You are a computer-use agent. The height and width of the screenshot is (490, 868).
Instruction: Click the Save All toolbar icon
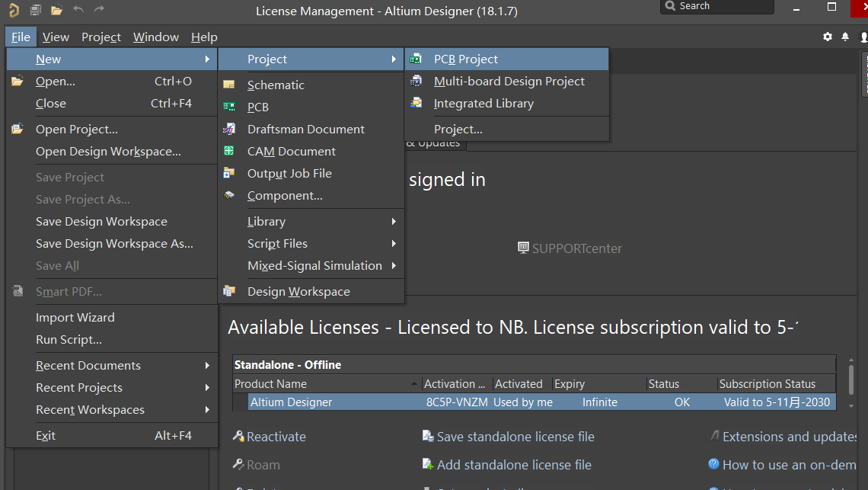(36, 10)
